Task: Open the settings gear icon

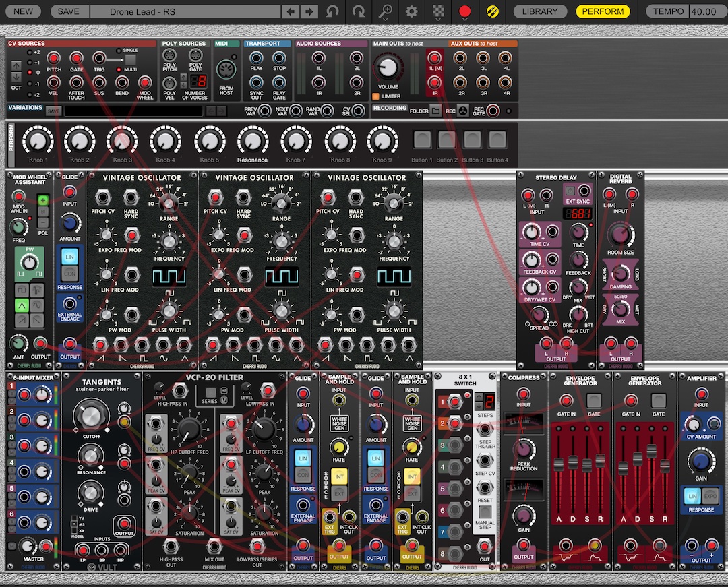Action: [411, 11]
